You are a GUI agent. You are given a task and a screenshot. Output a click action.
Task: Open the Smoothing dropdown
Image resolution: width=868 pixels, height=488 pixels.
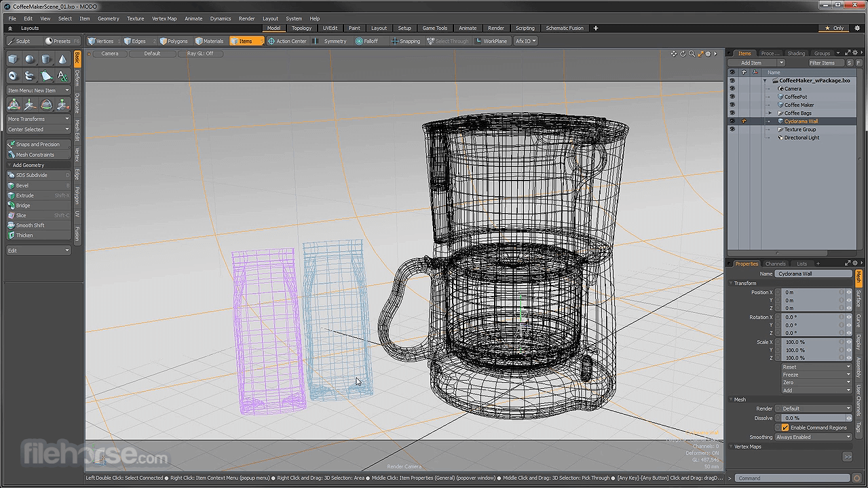click(x=813, y=437)
